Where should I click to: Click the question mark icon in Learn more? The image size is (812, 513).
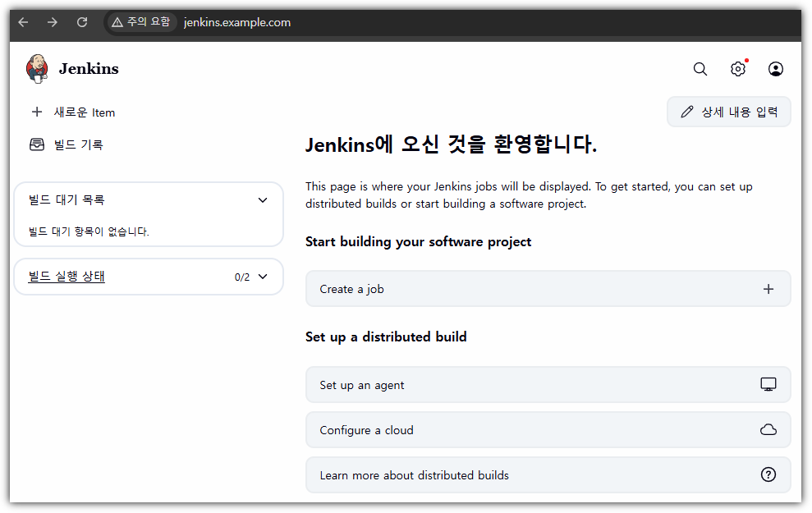pyautogui.click(x=768, y=474)
